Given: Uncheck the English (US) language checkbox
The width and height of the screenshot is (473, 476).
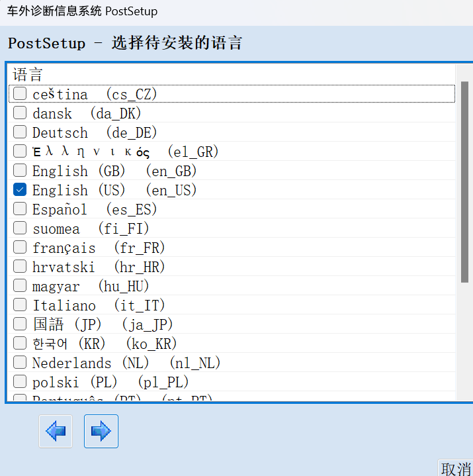Looking at the screenshot, I should point(20,190).
